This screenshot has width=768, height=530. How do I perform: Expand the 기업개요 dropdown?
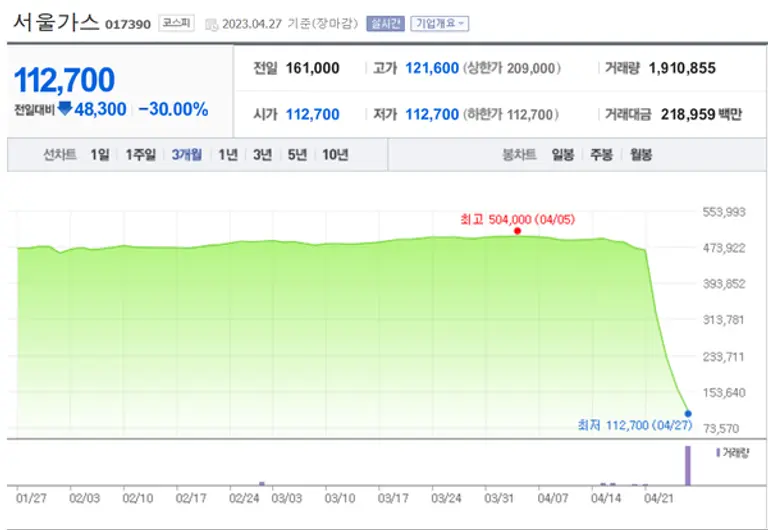click(x=440, y=24)
